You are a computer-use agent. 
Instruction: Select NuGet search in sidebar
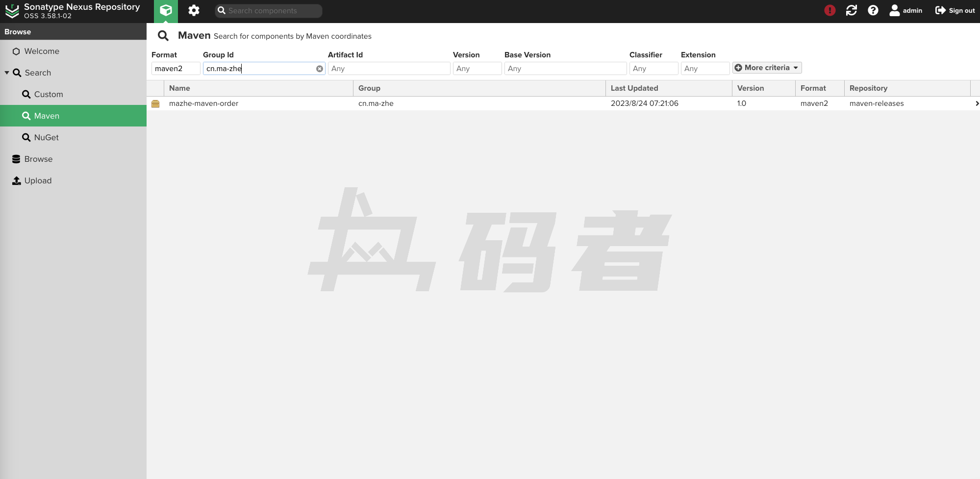(46, 137)
